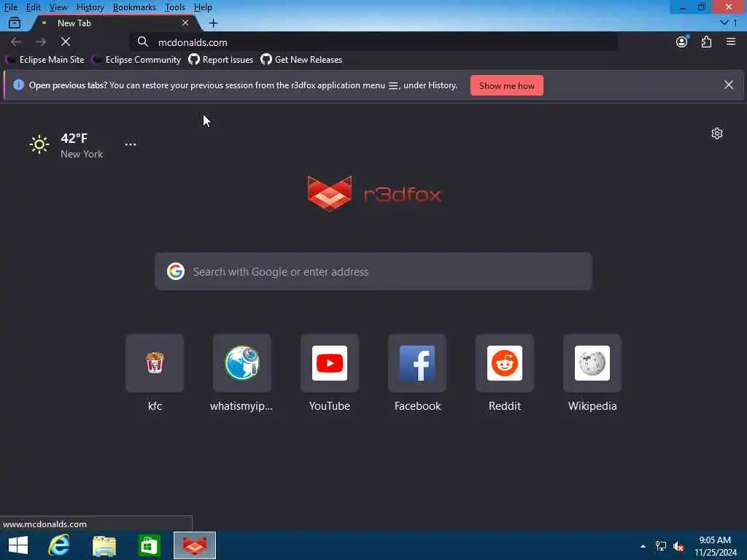Image resolution: width=747 pixels, height=560 pixels.
Task: Open a new tab with plus button
Action: 214,23
